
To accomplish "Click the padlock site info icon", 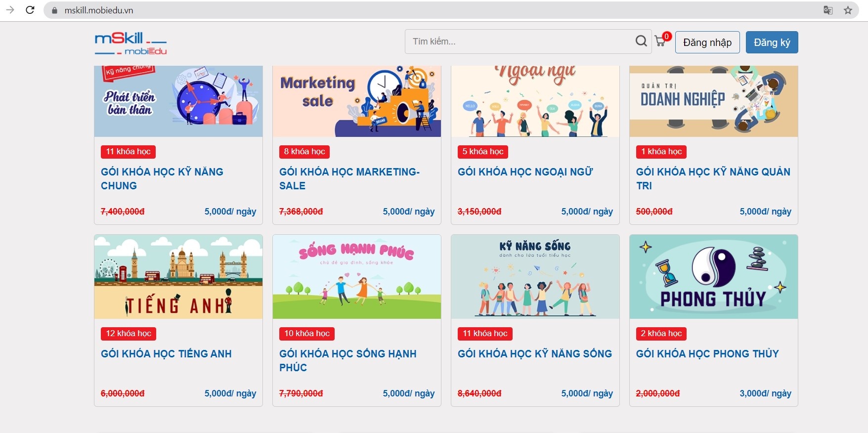I will 55,10.
